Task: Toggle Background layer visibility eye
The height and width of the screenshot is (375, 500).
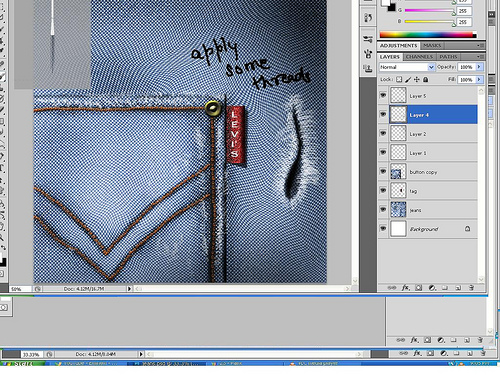Action: (383, 228)
